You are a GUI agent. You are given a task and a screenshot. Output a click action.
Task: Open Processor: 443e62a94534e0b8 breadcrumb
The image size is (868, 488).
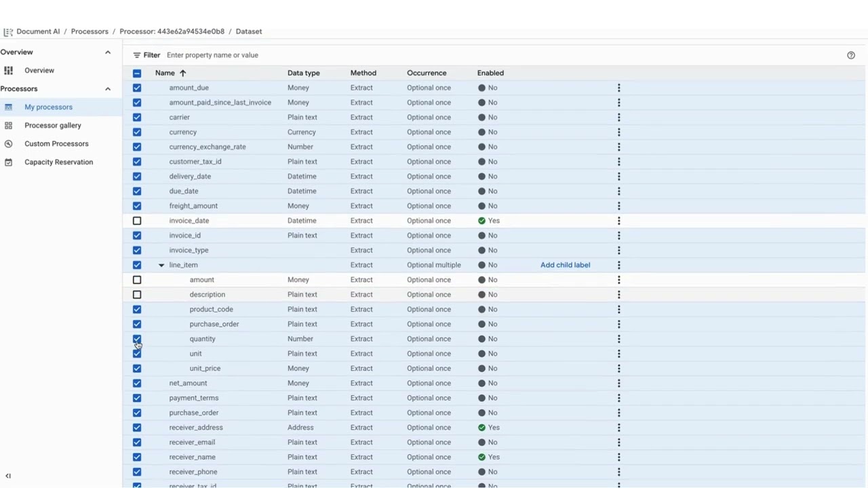coord(172,31)
